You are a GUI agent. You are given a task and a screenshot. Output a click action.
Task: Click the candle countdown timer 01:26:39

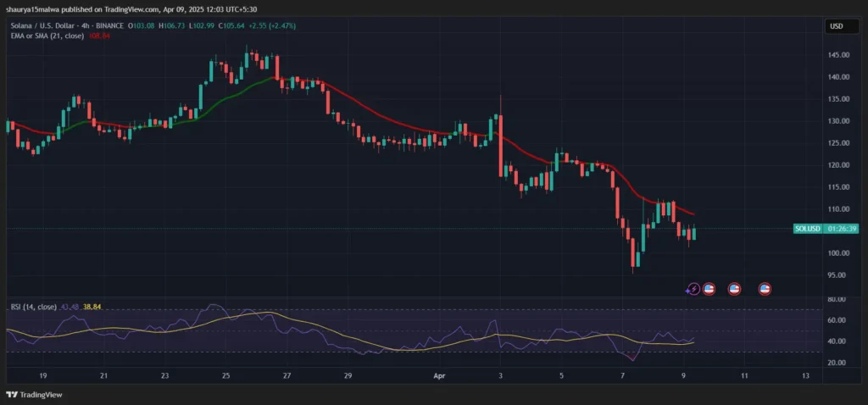[843, 229]
